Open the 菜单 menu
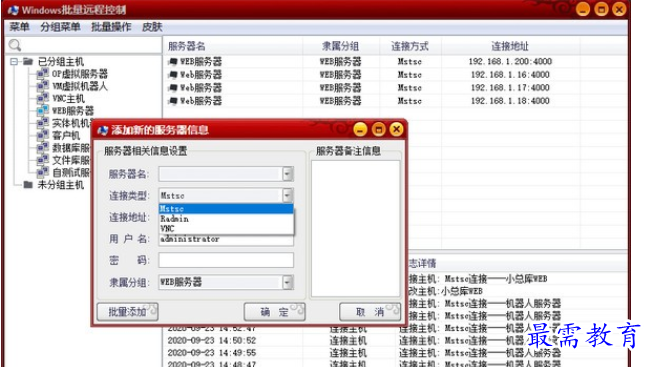649x367 pixels. 19,27
